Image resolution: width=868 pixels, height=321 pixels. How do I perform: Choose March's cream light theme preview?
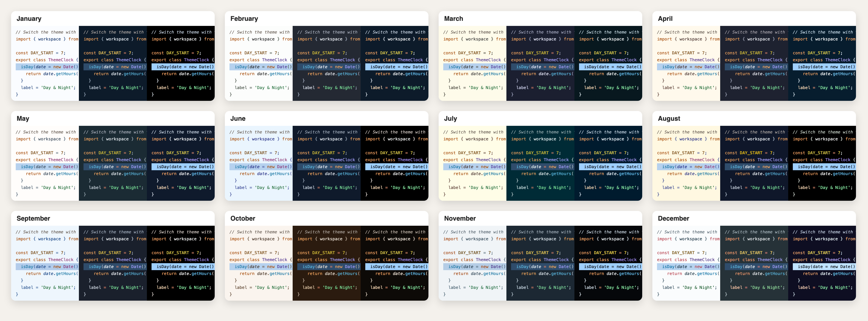(472, 63)
